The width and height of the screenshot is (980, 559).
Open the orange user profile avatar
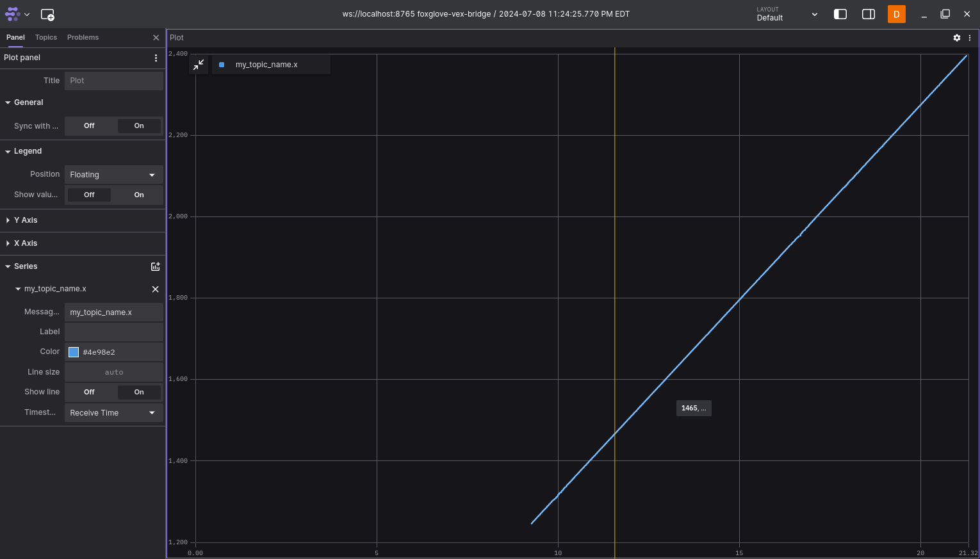click(896, 14)
